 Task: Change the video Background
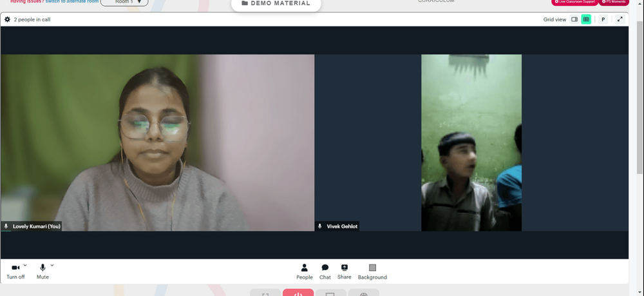click(372, 271)
